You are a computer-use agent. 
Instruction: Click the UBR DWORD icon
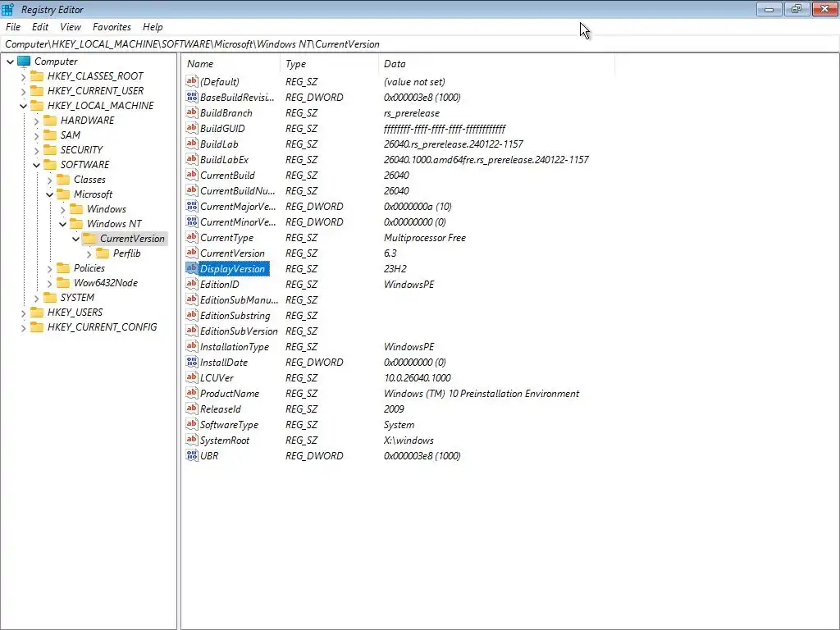[192, 455]
